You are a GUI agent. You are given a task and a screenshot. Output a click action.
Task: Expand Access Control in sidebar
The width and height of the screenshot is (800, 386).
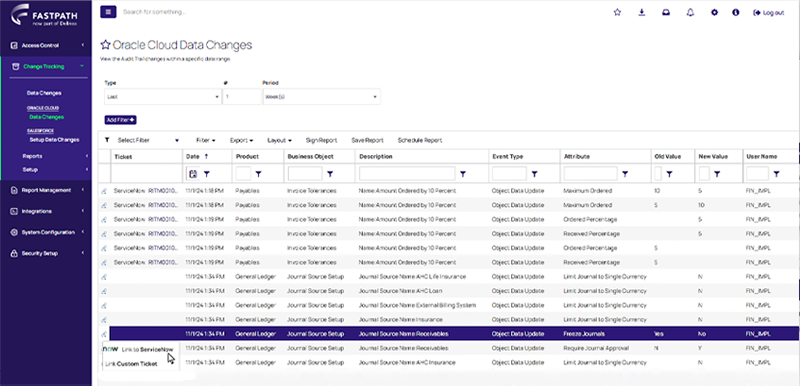(x=46, y=45)
